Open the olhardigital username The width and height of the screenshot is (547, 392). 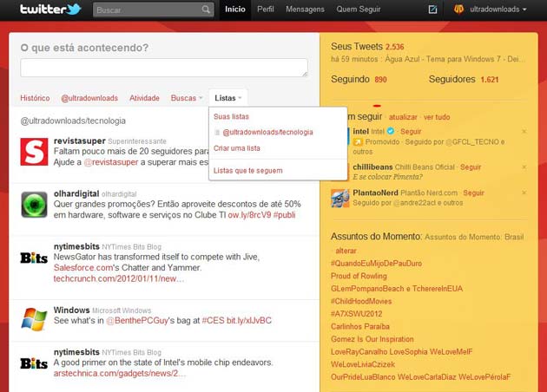(76, 193)
